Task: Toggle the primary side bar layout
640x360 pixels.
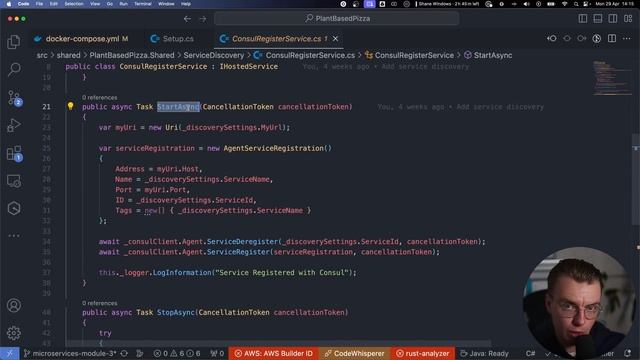Action: [583, 19]
